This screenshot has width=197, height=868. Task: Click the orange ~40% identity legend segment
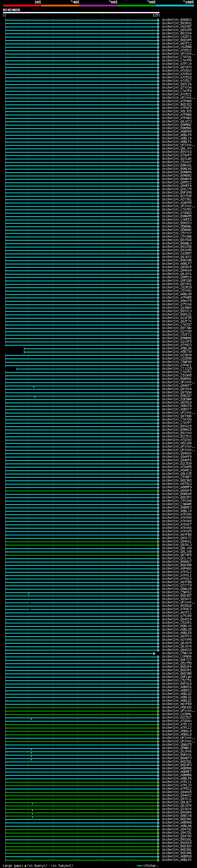tap(60, 6)
